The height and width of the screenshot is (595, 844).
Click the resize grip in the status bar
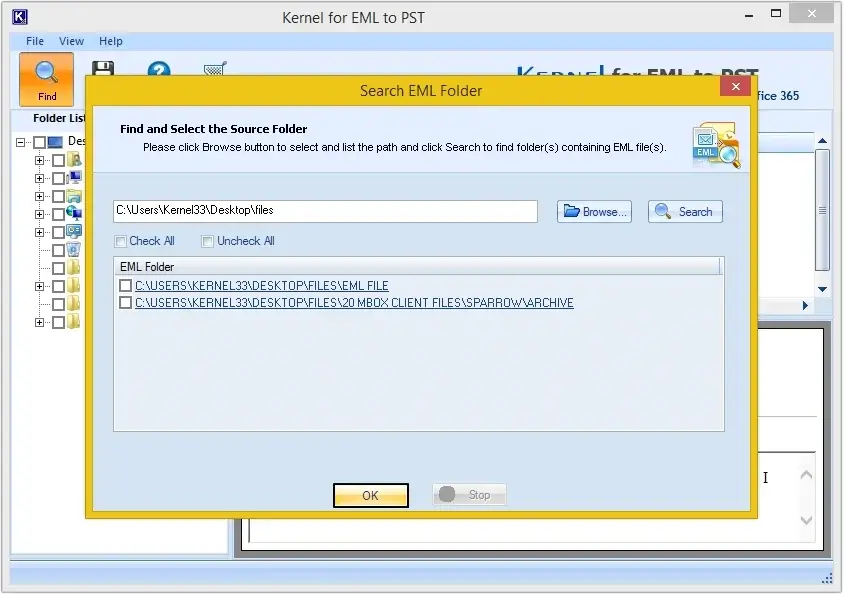[827, 578]
